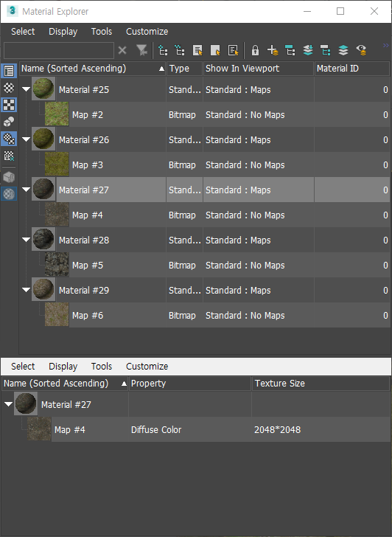Select the Map #6 row name
The image size is (392, 537).
pyautogui.click(x=88, y=316)
